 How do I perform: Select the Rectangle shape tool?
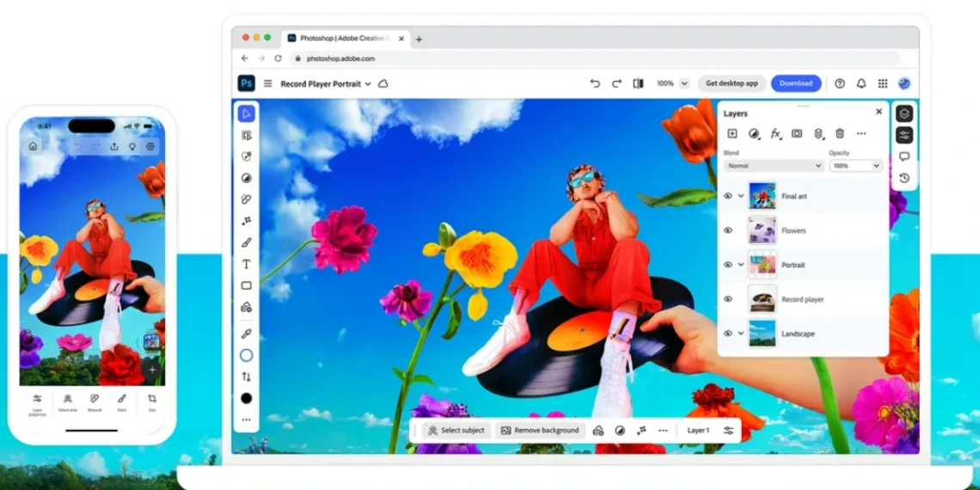tap(246, 285)
